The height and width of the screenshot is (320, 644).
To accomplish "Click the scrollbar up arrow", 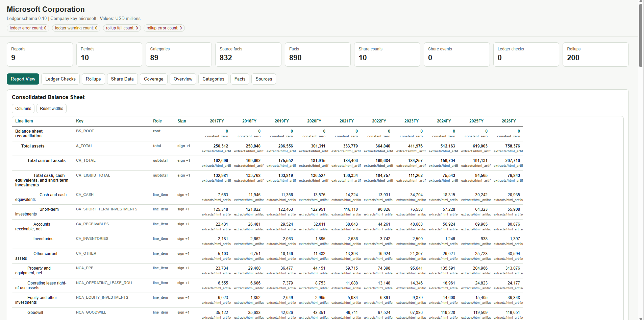I will click(x=641, y=1).
